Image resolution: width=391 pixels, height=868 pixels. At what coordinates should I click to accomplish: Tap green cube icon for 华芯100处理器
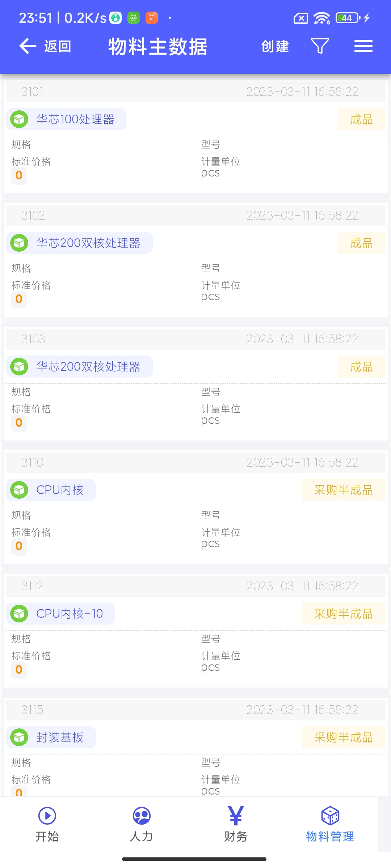[19, 119]
